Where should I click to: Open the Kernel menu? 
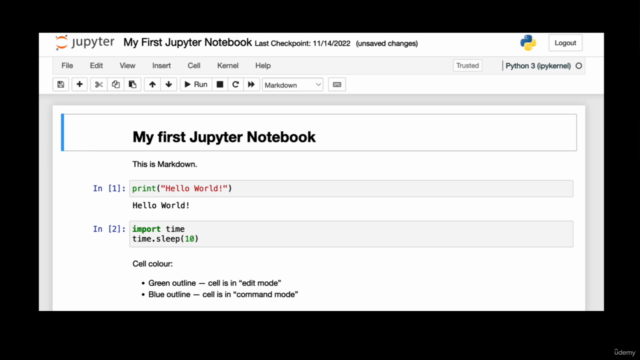pos(228,66)
